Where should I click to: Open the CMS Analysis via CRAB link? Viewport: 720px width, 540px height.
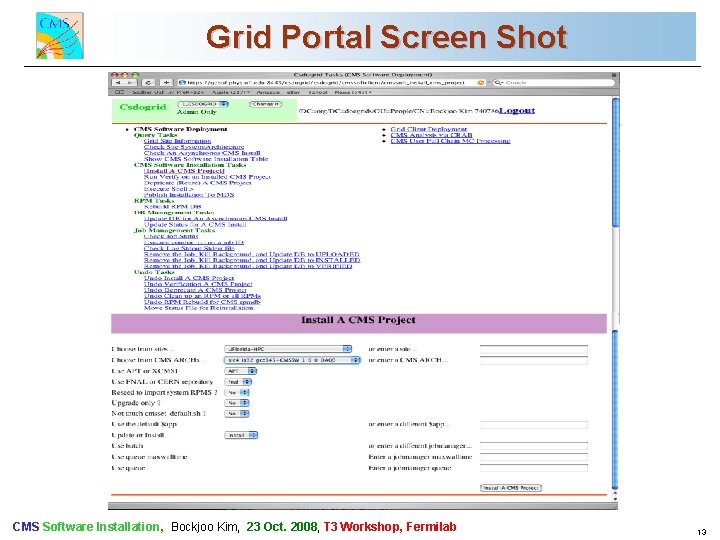[x=432, y=135]
